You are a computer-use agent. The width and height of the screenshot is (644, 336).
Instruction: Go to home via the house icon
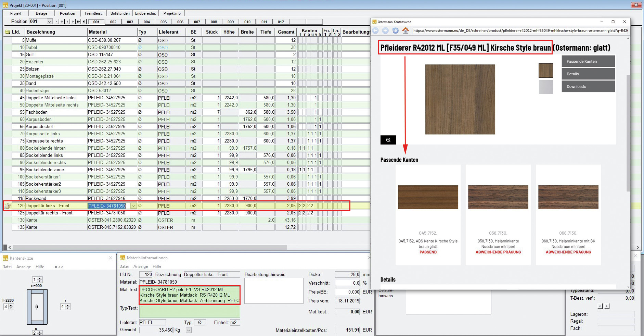click(x=405, y=30)
